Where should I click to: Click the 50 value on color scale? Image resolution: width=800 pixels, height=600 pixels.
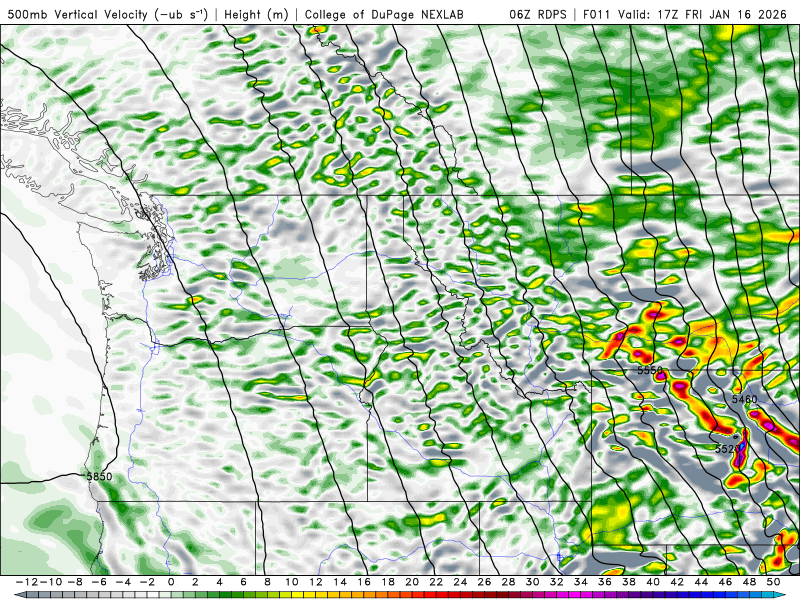tap(773, 582)
